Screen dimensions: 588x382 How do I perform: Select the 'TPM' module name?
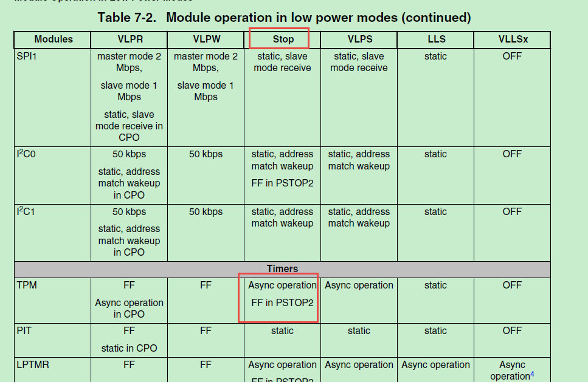pos(27,285)
